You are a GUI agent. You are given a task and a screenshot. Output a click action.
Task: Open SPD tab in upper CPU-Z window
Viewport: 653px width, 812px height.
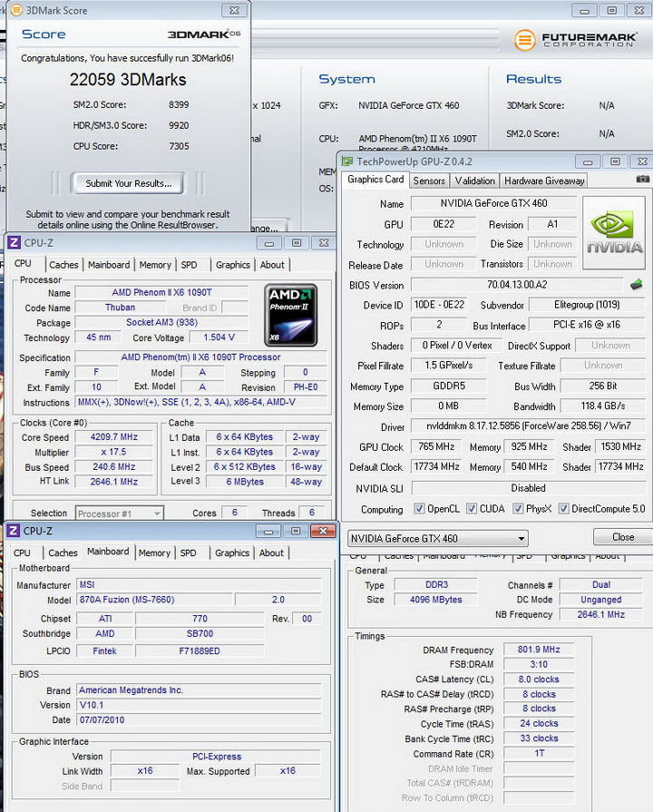pos(189,265)
